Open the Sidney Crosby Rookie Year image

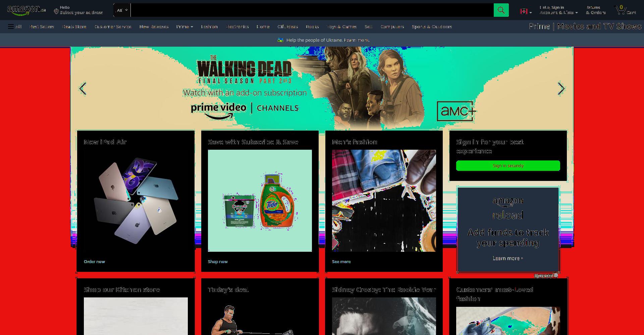click(x=384, y=316)
